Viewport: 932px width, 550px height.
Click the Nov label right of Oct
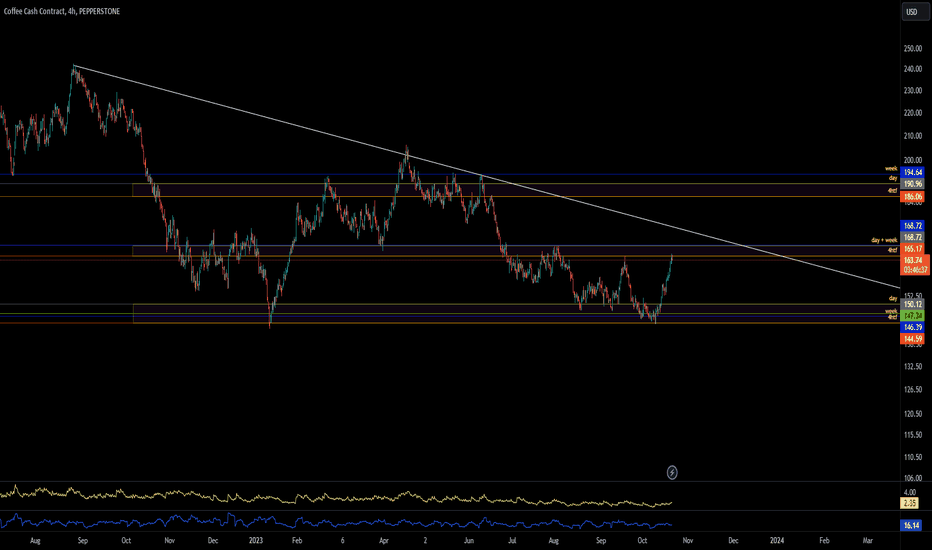coord(688,540)
